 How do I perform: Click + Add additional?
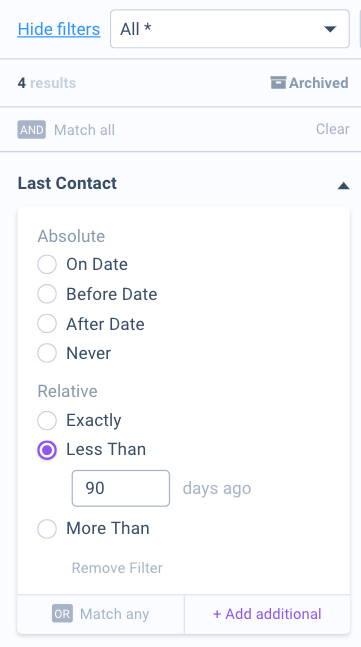coord(267,614)
